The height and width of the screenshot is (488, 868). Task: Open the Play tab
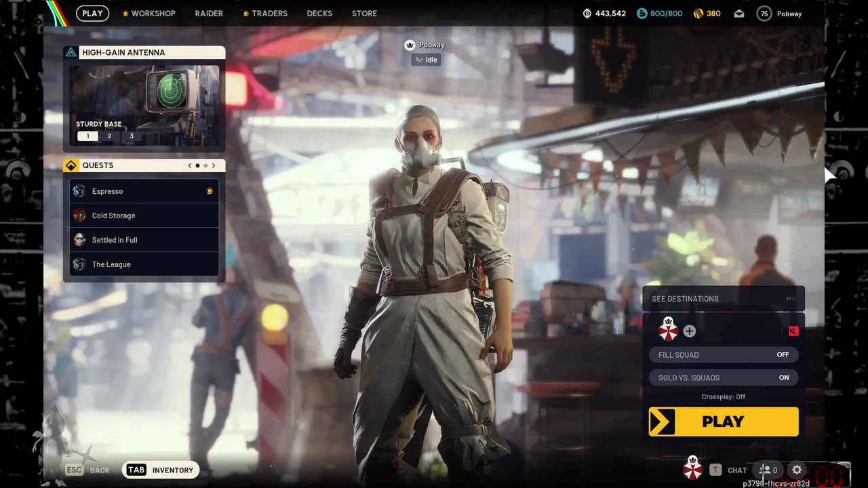point(92,14)
